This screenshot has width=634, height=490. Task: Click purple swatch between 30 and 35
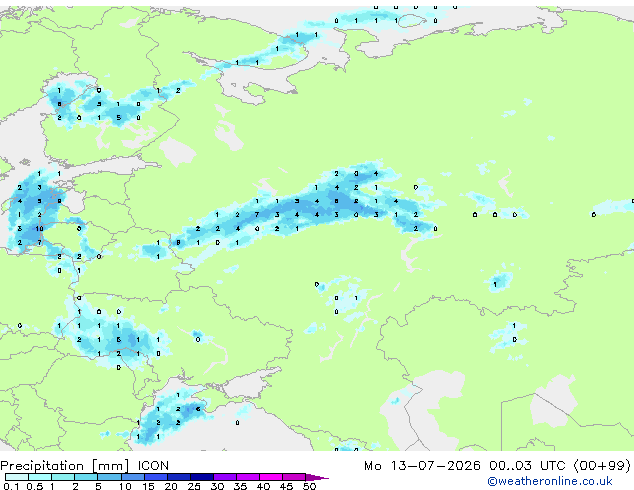point(224,477)
